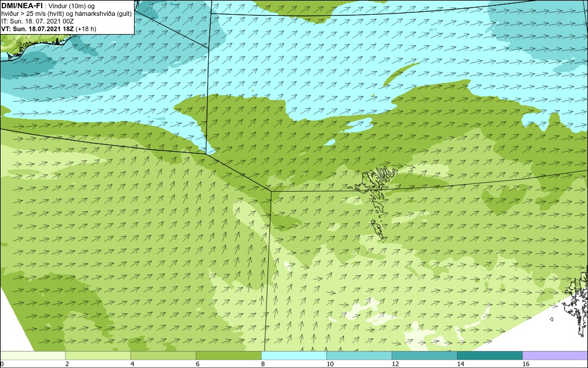Click the 'IT: Sun. 18. 07. 2021 00Z' line
The width and height of the screenshot is (588, 368).
pos(38,21)
